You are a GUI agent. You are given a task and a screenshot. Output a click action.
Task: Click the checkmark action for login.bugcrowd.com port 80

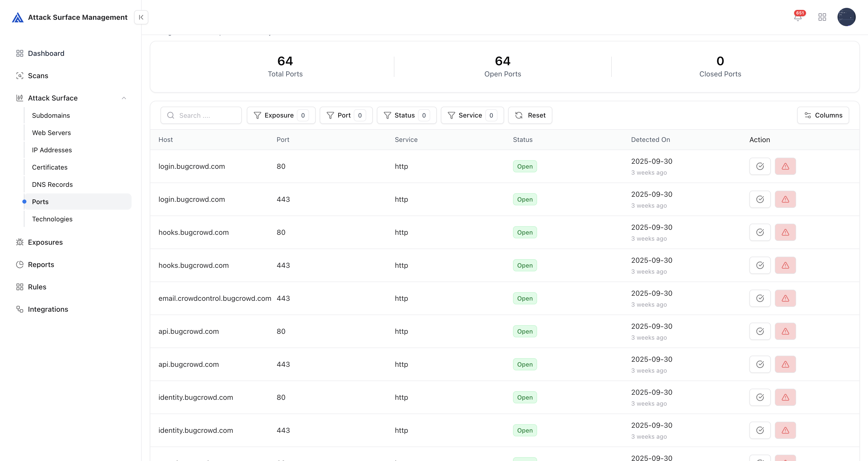pyautogui.click(x=760, y=166)
